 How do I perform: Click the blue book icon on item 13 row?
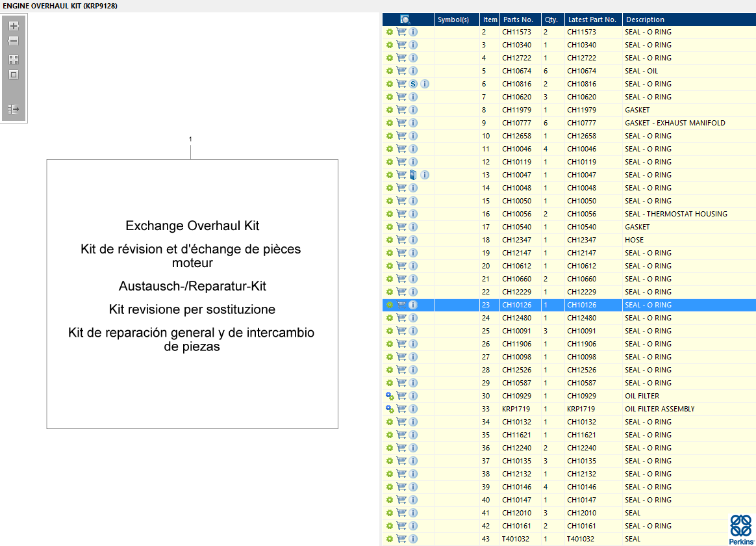point(413,175)
